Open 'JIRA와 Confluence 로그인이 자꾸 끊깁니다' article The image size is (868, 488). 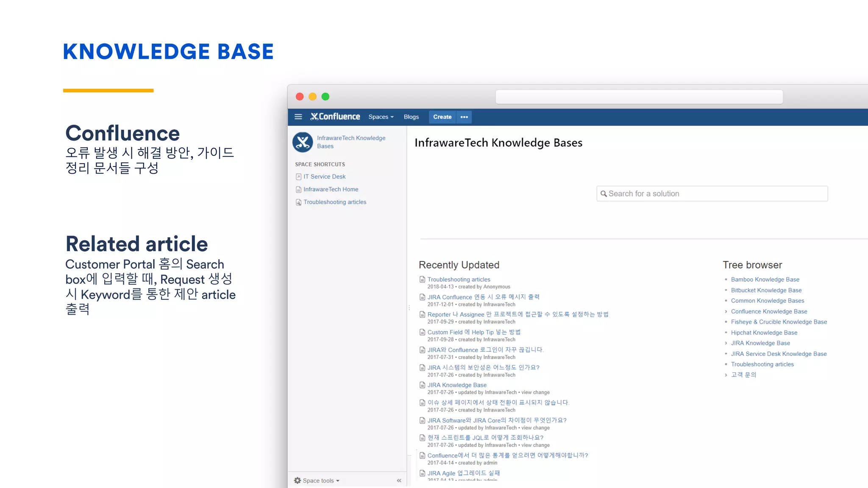click(485, 350)
